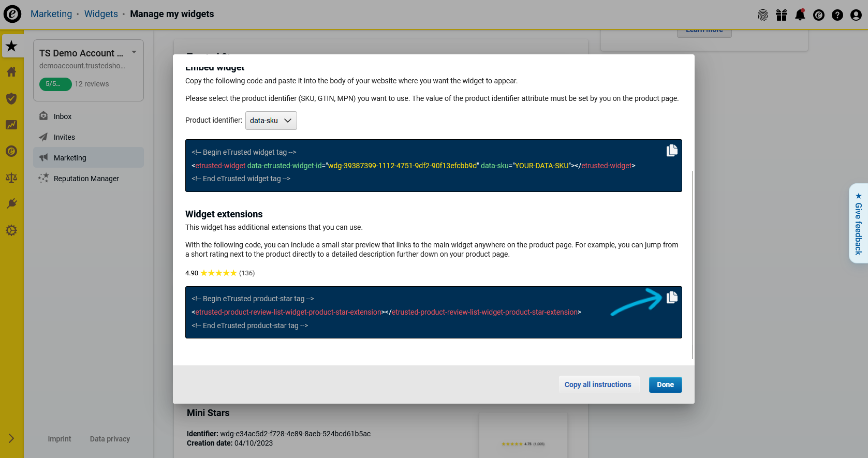Viewport: 868px width, 458px height.
Task: Click the Widget extensions heading
Action: click(224, 214)
